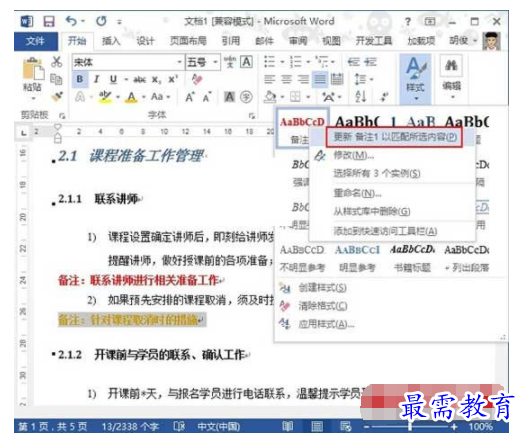Click the zoom in plus button
523x438 pixels.
(454, 426)
